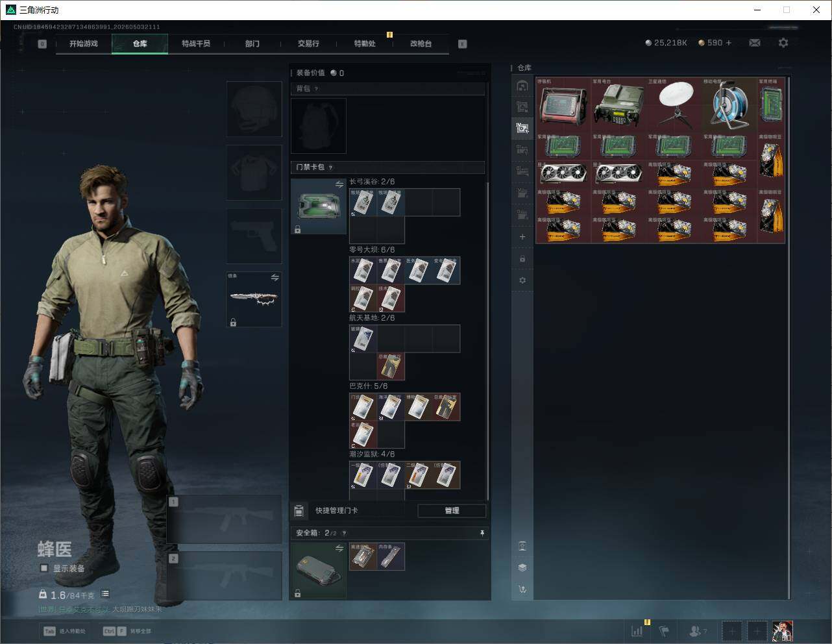Open the 开始游戏 tab
This screenshot has height=644, width=832.
point(84,43)
